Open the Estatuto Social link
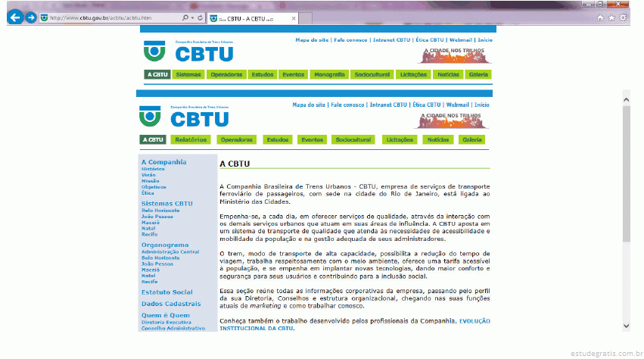644x359 pixels. coord(166,292)
